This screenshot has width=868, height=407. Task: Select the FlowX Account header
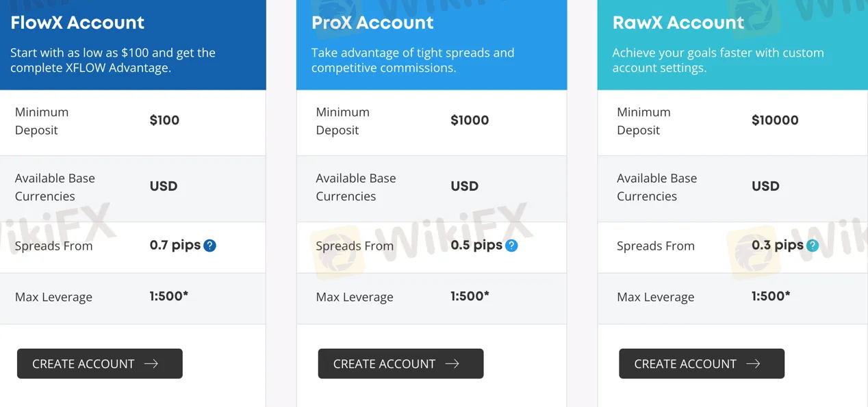(x=77, y=22)
